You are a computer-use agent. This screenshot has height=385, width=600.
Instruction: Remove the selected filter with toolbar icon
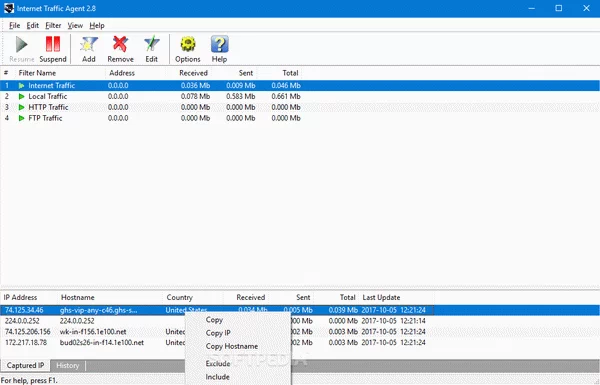coord(120,49)
